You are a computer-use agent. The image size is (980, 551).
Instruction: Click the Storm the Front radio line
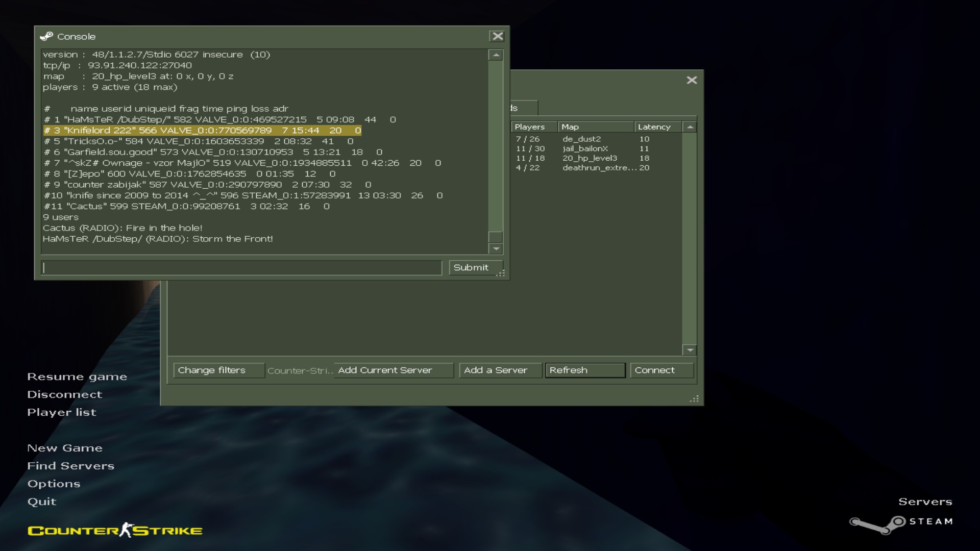click(x=158, y=239)
